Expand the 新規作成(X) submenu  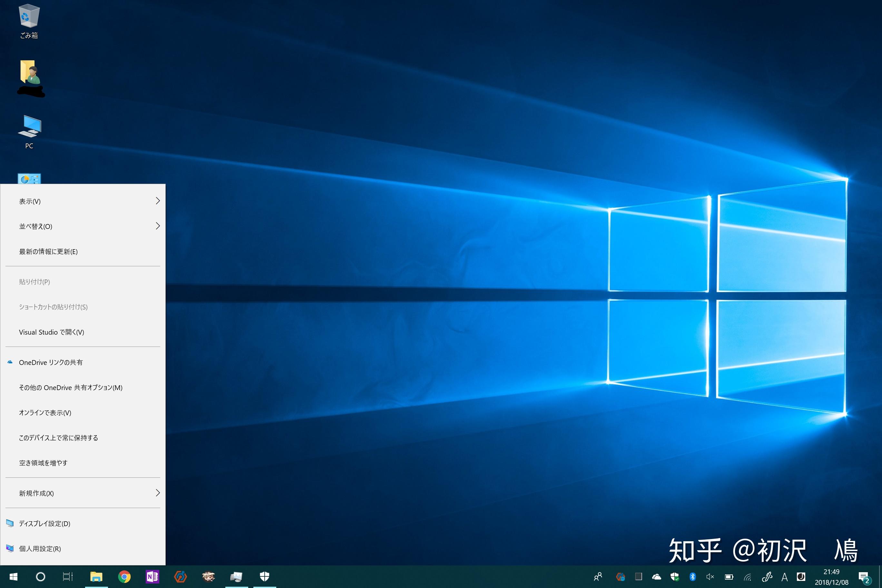pos(83,493)
